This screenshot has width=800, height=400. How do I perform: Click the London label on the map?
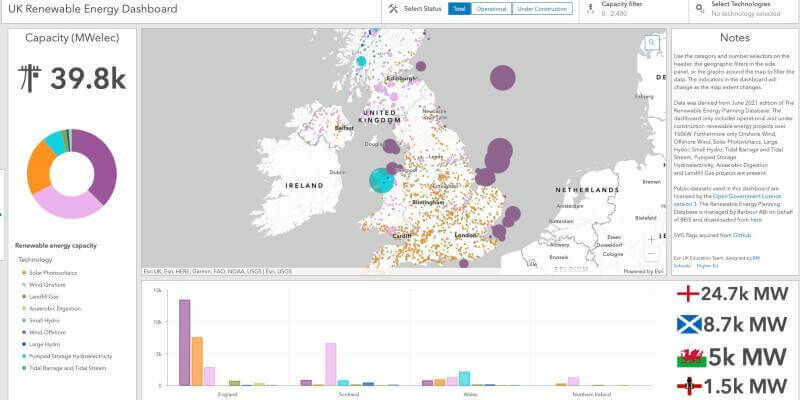(465, 235)
